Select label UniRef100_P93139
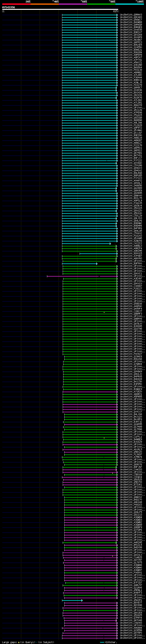This screenshot has width=146, height=644. coord(131,70)
